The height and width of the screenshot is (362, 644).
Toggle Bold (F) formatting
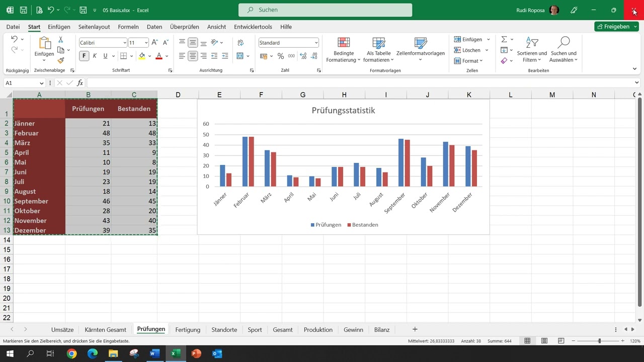[x=84, y=56]
